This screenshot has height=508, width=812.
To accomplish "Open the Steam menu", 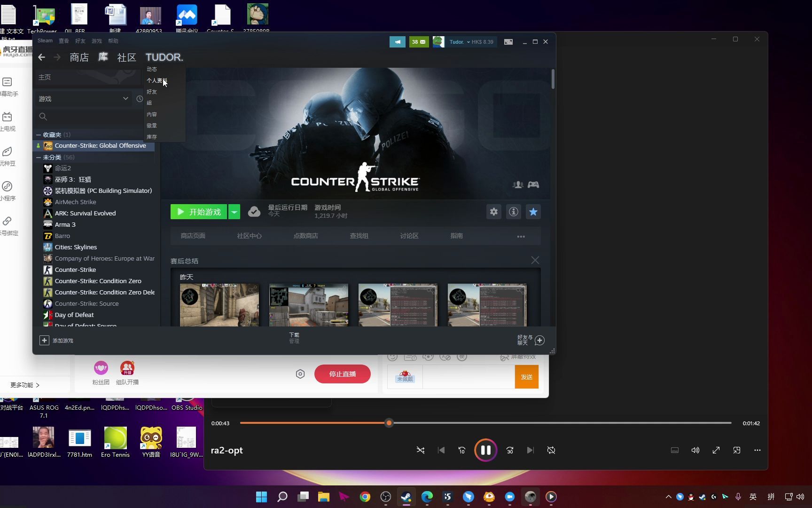I will tap(45, 41).
